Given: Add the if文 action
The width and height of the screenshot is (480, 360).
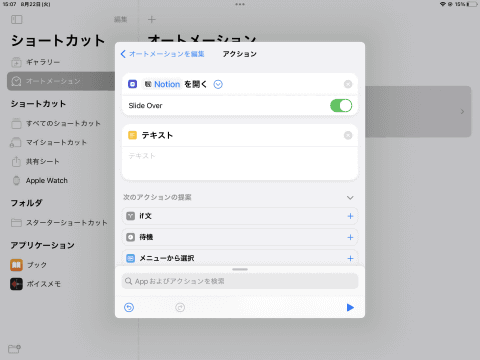Looking at the screenshot, I should (350, 216).
